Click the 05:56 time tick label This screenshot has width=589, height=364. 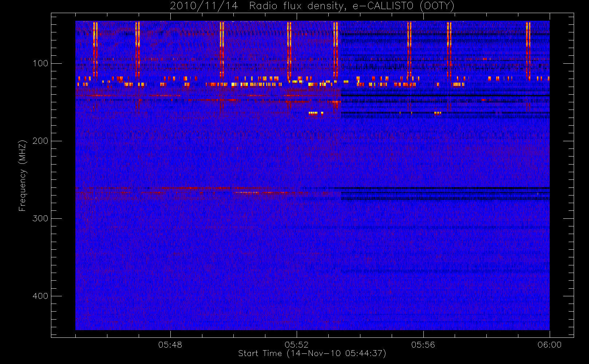(x=423, y=345)
